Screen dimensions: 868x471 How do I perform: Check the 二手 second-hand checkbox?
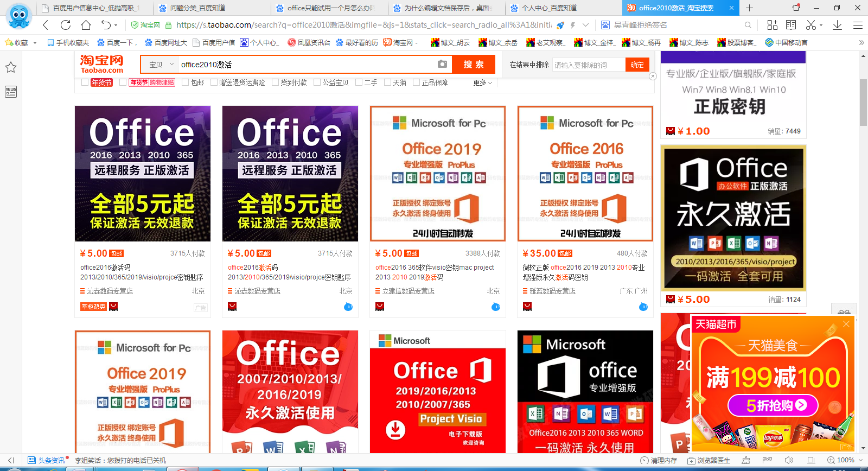click(359, 82)
